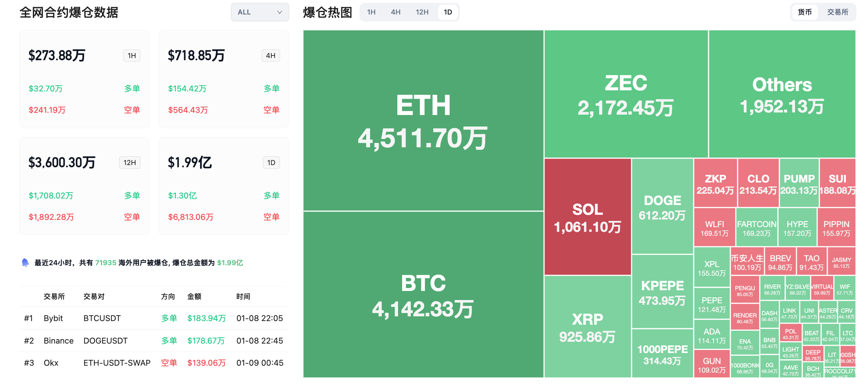Open the ALL exchange dropdown
Screen dimensions: 868x386
click(x=260, y=12)
